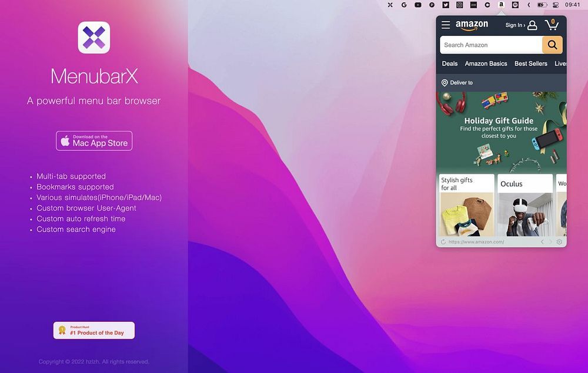588x373 pixels.
Task: Go back with the browser back arrow
Action: coord(542,242)
